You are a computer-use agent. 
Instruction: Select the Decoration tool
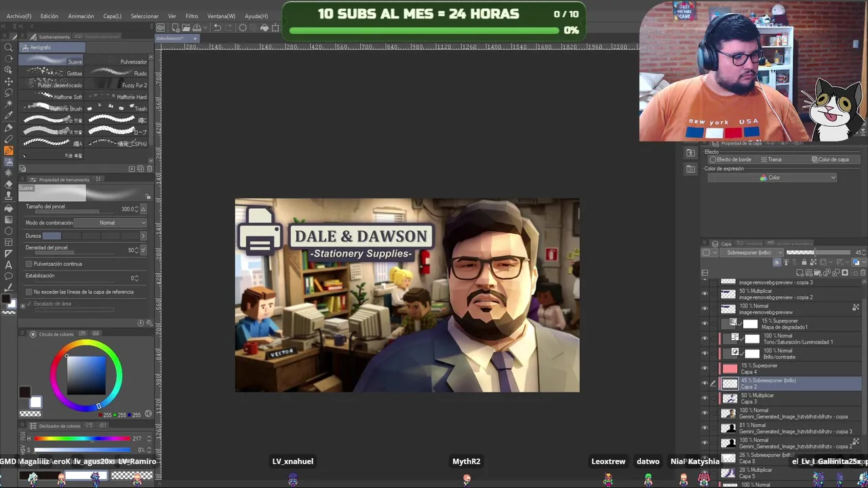point(9,173)
